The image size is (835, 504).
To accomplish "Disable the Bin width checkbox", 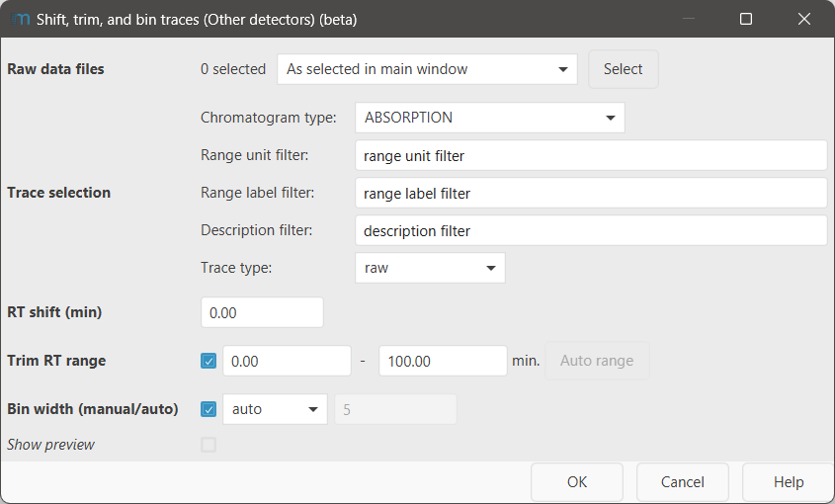I will 209,409.
